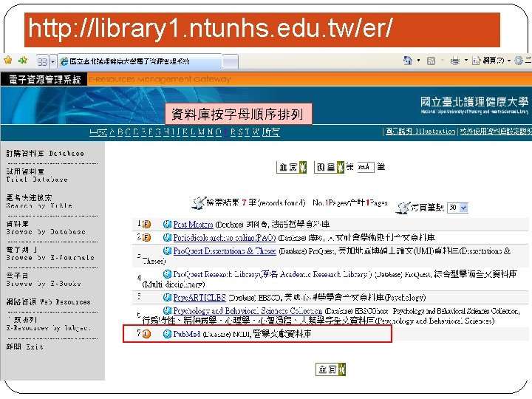Viewport: 532px width, 399px height.
Task: Open the PsycARTICLES database link
Action: pos(199,298)
